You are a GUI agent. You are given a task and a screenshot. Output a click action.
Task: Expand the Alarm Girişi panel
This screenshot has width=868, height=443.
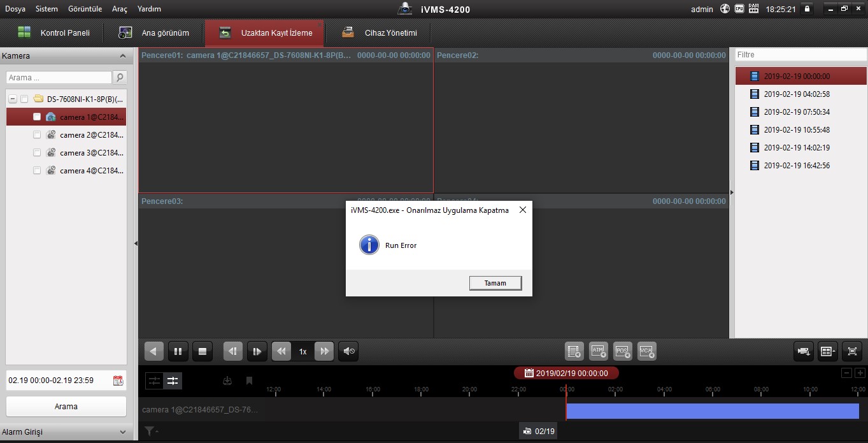(122, 432)
